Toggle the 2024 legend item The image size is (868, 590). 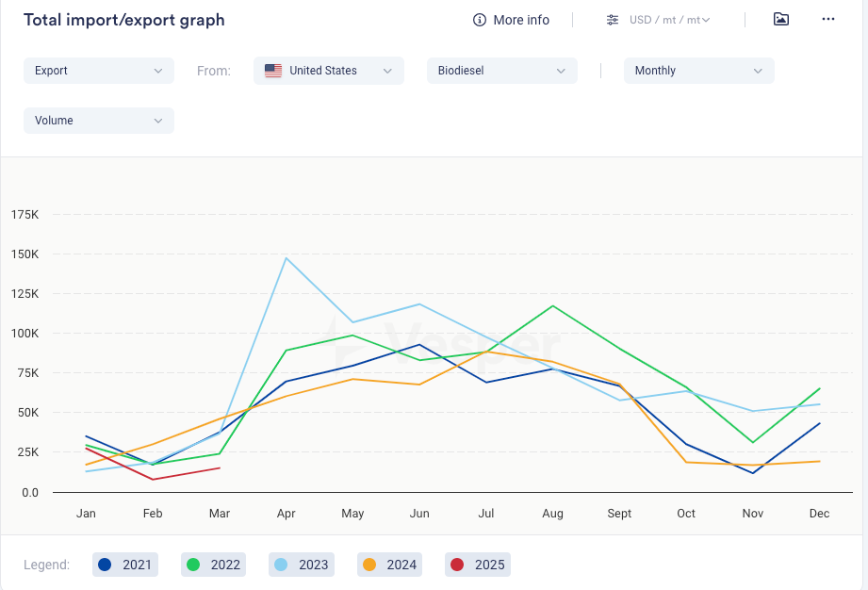(390, 565)
